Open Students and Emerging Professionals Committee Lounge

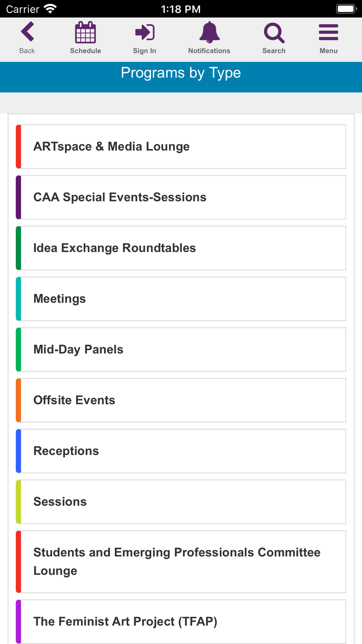(x=181, y=562)
